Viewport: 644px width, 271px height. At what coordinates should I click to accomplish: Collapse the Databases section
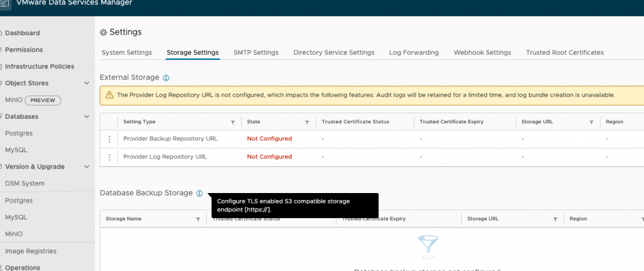point(87,116)
